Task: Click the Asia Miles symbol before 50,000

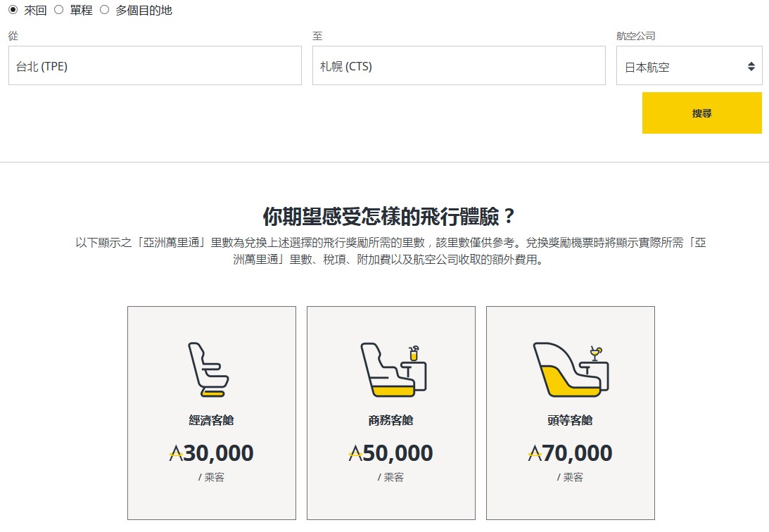Action: (x=355, y=454)
